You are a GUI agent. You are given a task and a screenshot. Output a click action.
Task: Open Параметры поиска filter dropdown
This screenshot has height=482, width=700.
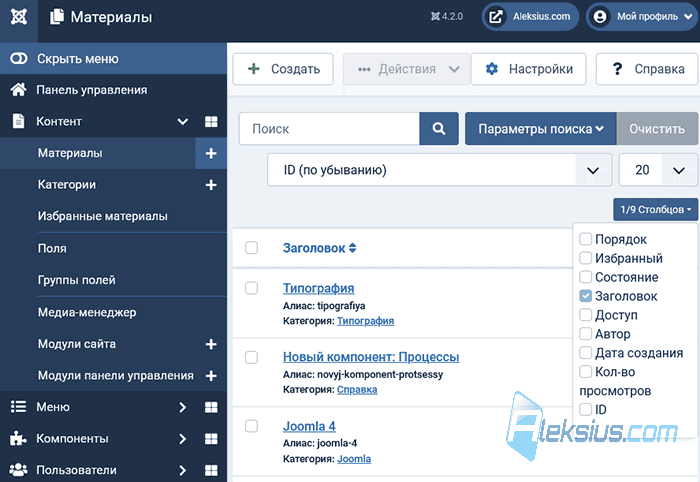(x=541, y=129)
